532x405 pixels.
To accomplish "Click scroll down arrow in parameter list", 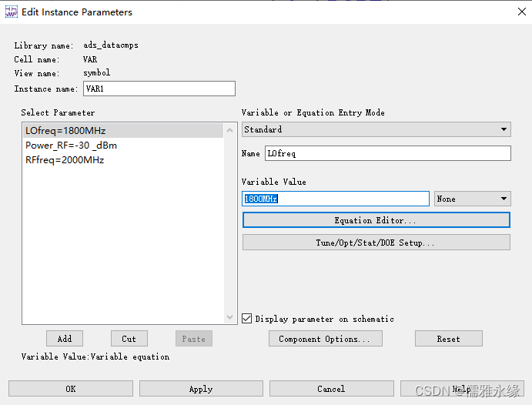I will pyautogui.click(x=229, y=317).
